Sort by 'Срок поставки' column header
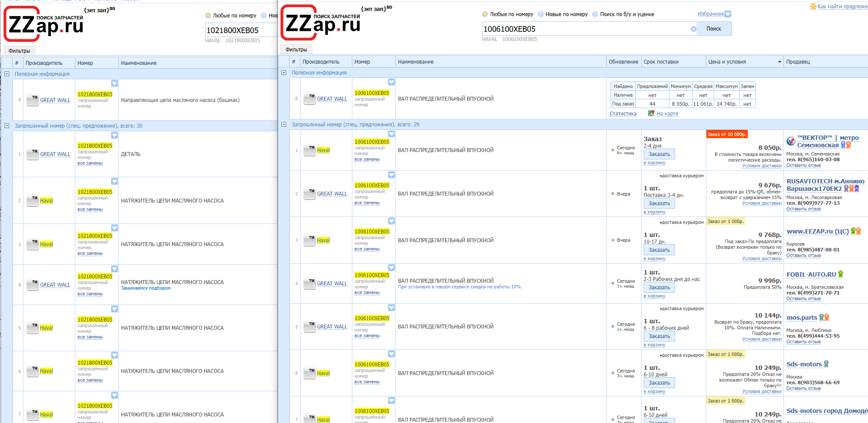The width and height of the screenshot is (868, 423). tap(674, 62)
